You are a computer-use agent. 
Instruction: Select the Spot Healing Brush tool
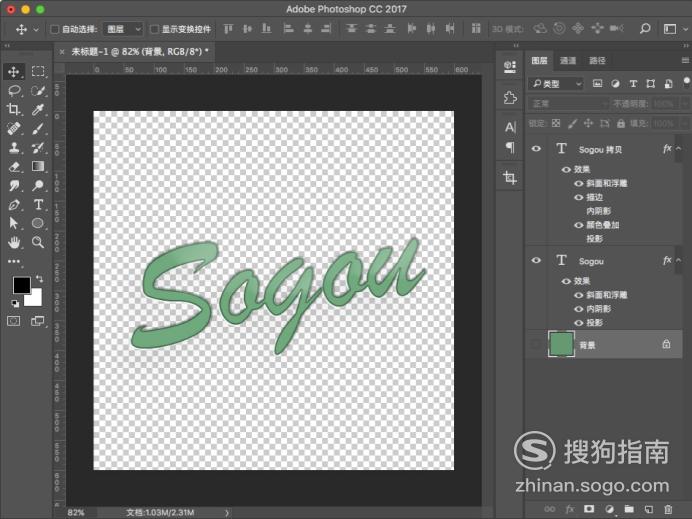14,128
